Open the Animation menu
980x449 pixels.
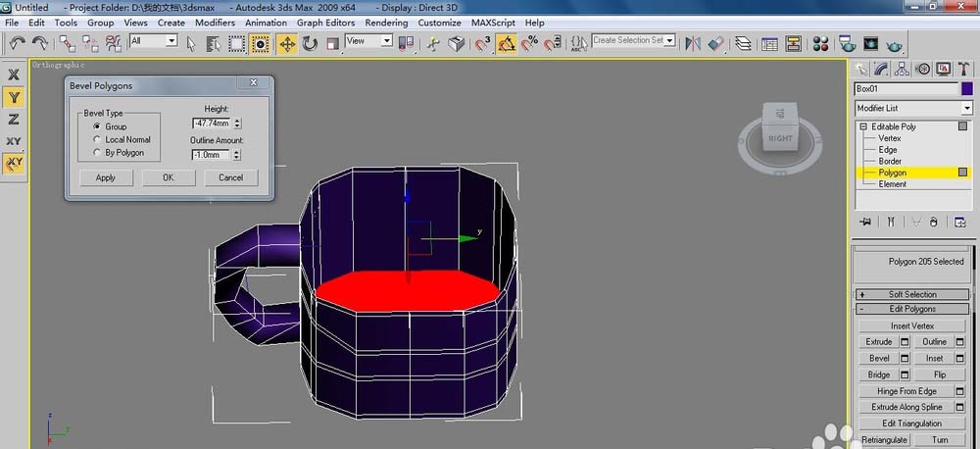pyautogui.click(x=266, y=23)
